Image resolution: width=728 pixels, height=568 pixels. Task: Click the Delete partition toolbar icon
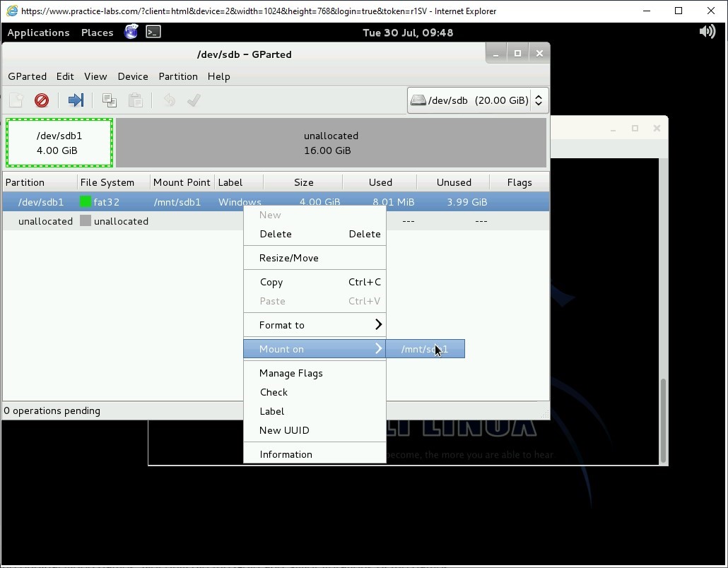pos(42,100)
